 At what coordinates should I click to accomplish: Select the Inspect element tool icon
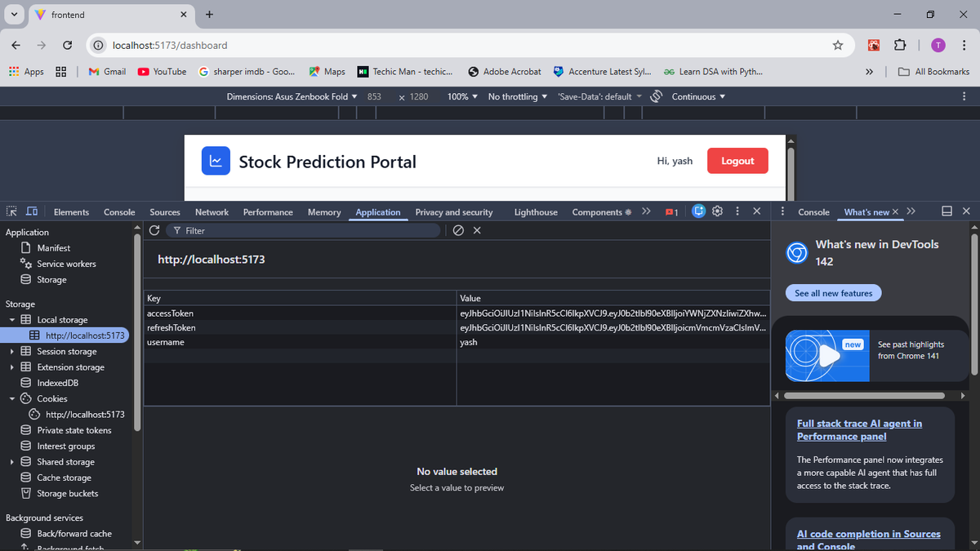point(11,211)
